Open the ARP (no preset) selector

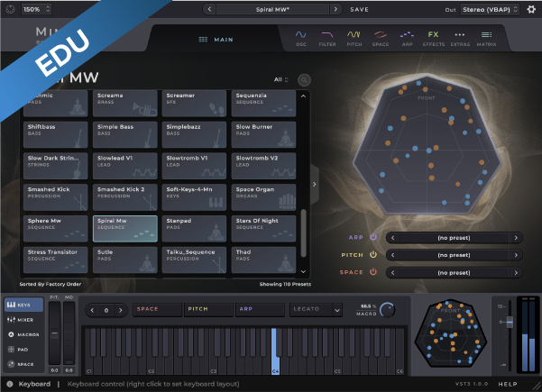click(454, 238)
